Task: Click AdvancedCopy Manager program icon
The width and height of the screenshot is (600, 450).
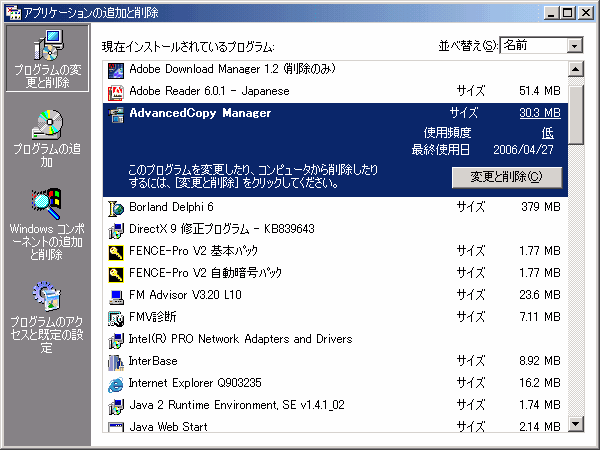Action: point(116,115)
